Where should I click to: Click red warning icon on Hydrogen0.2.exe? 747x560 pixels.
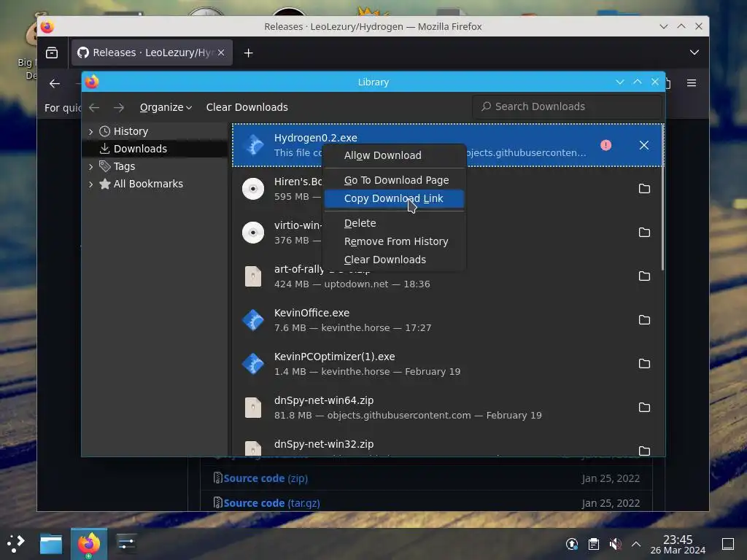606,145
